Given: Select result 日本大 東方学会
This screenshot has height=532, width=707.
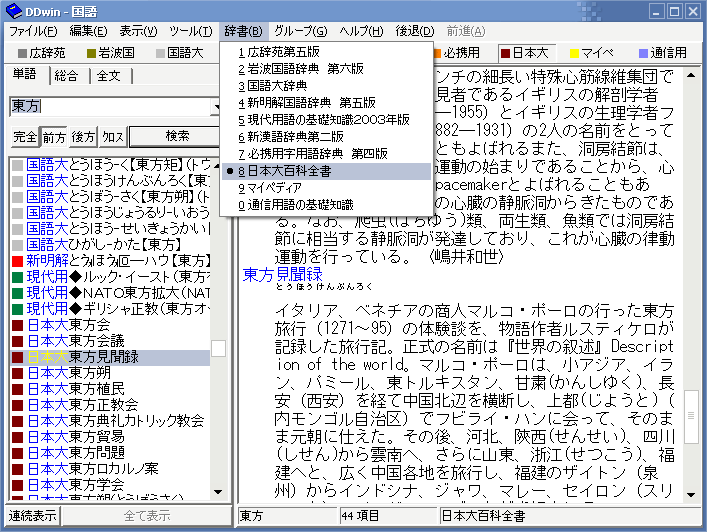Looking at the screenshot, I should click(x=110, y=485).
